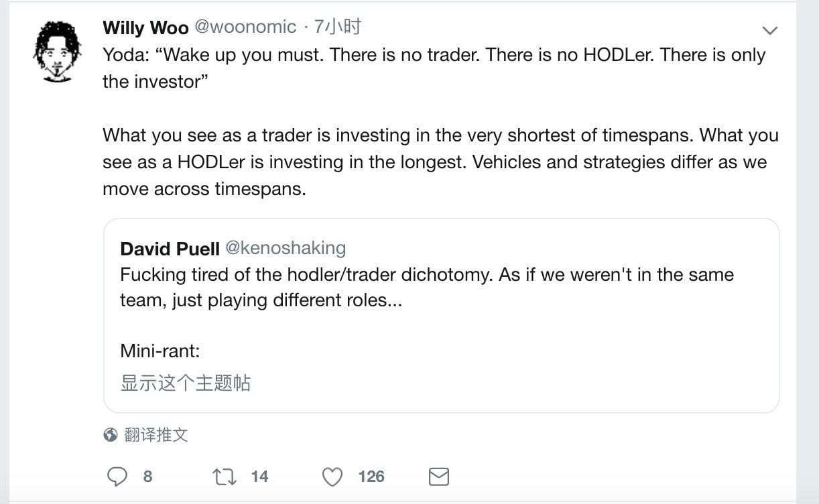Click the globe icon next to 翻译推文
This screenshot has width=819, height=504.
pos(108,435)
